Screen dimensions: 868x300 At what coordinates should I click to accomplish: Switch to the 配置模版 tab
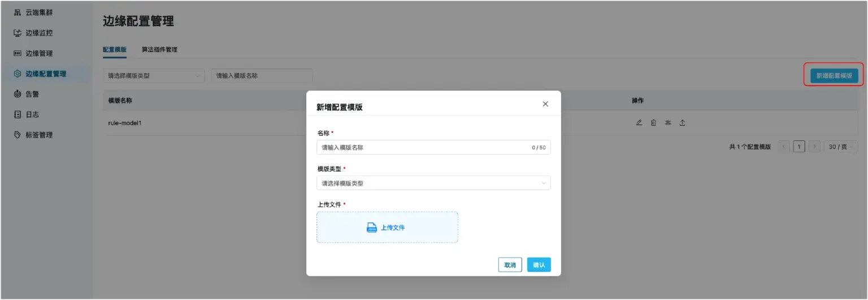pyautogui.click(x=115, y=50)
